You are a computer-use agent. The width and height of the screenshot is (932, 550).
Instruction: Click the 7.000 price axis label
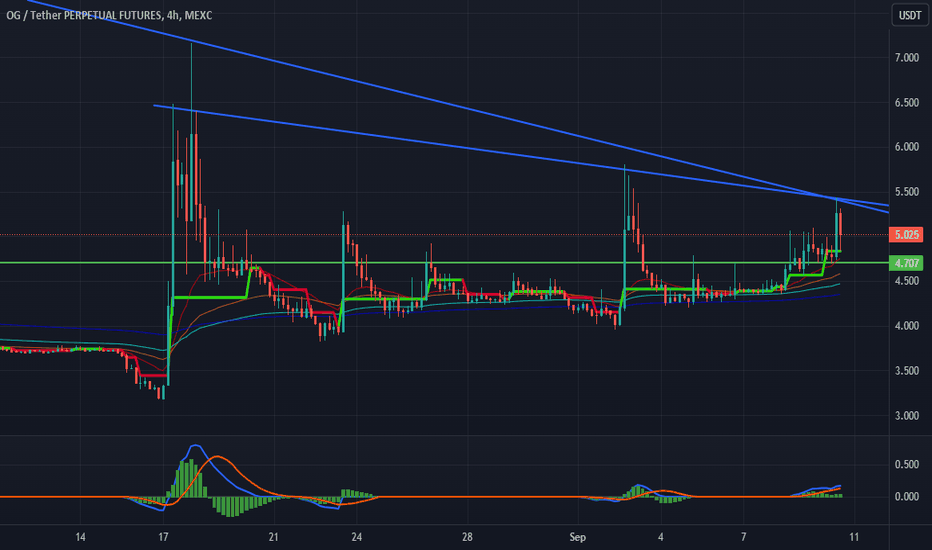[x=906, y=58]
